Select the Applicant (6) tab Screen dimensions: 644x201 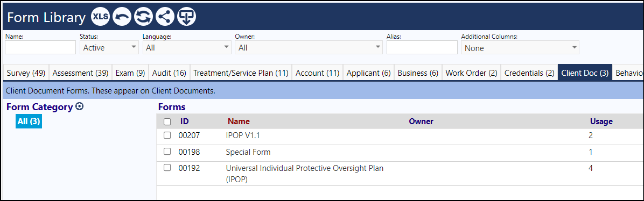[x=369, y=73]
